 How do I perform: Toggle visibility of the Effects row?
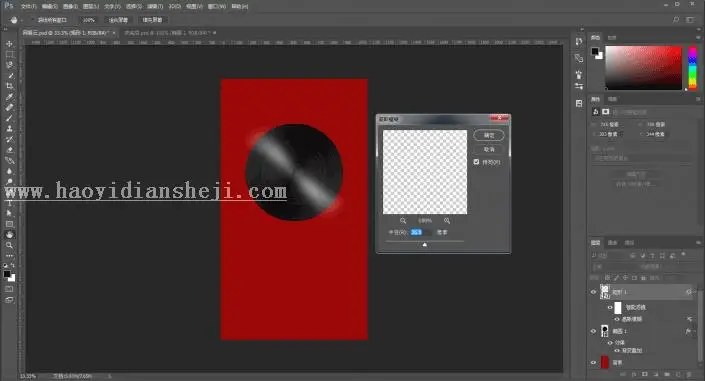[610, 343]
